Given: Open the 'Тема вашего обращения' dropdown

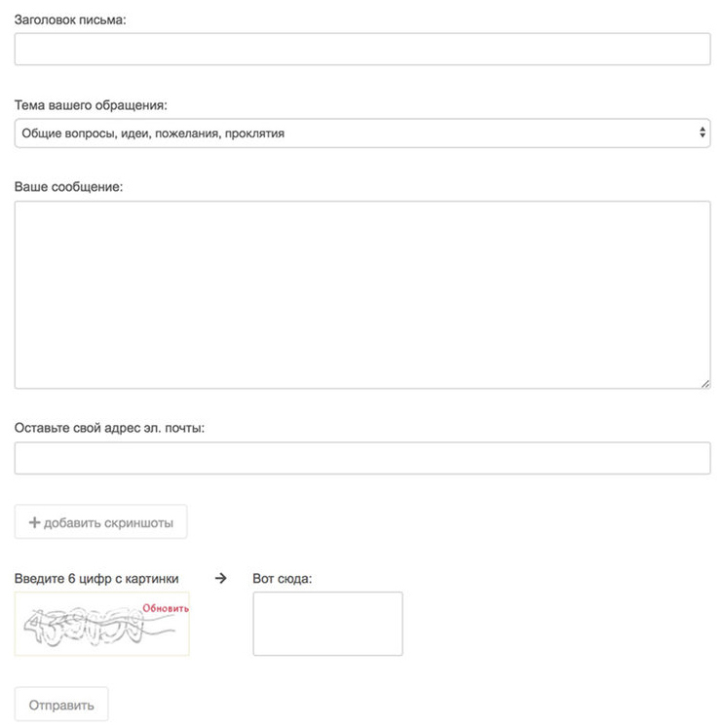Looking at the screenshot, I should (361, 134).
